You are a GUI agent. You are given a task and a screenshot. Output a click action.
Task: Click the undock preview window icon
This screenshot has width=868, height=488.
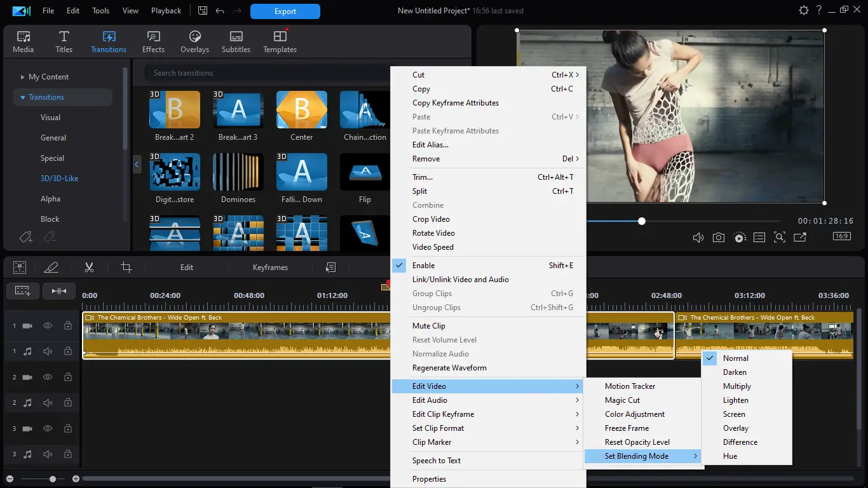pyautogui.click(x=800, y=238)
